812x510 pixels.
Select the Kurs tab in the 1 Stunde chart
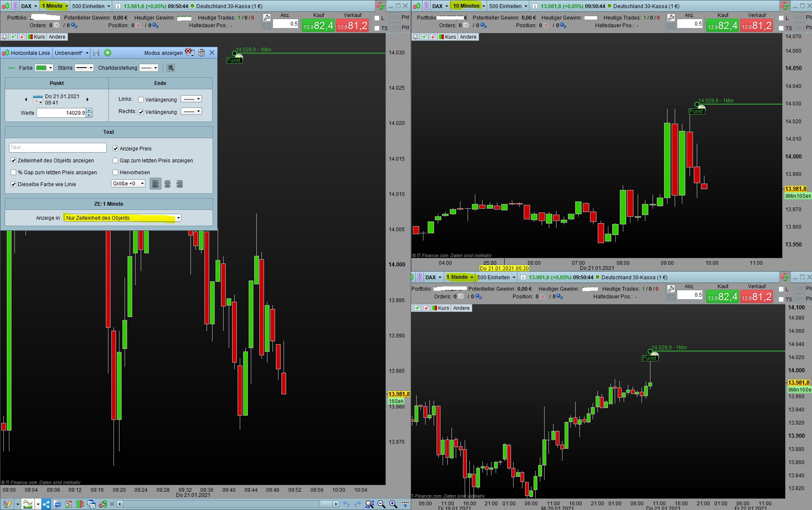point(441,308)
